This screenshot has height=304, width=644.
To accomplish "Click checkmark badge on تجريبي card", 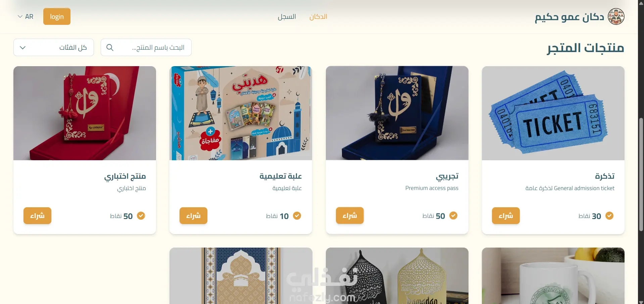I will pos(453,216).
